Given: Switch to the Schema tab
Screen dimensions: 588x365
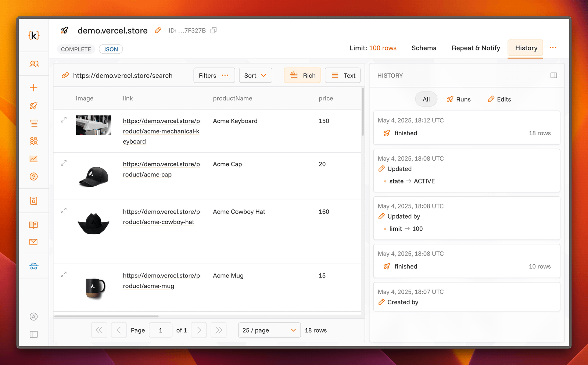Looking at the screenshot, I should coord(424,48).
